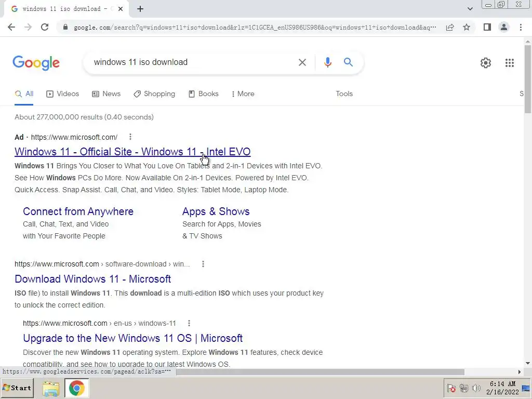
Task: Open Action Center flag in tray
Action: coord(451,388)
